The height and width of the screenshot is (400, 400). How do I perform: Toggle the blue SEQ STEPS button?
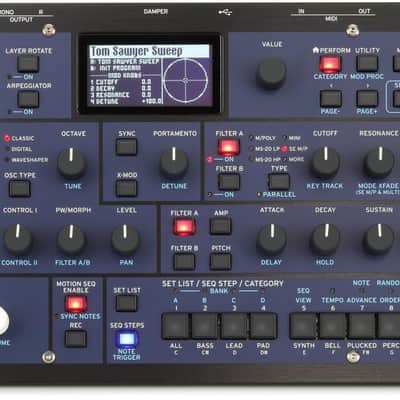tap(127, 339)
